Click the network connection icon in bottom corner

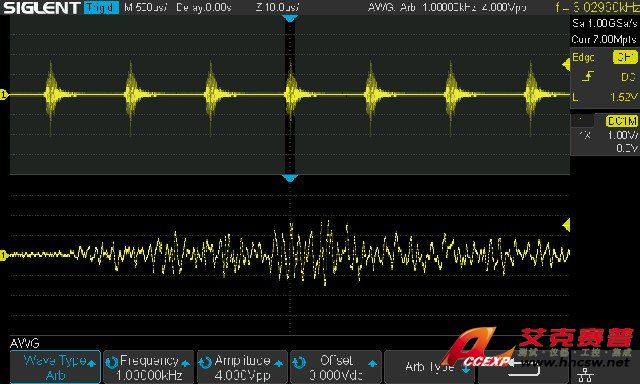tap(586, 375)
